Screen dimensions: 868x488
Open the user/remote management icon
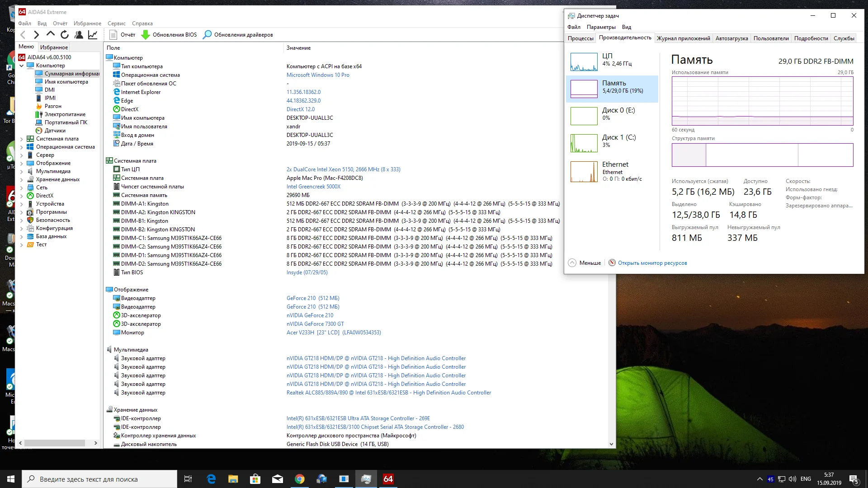(79, 35)
